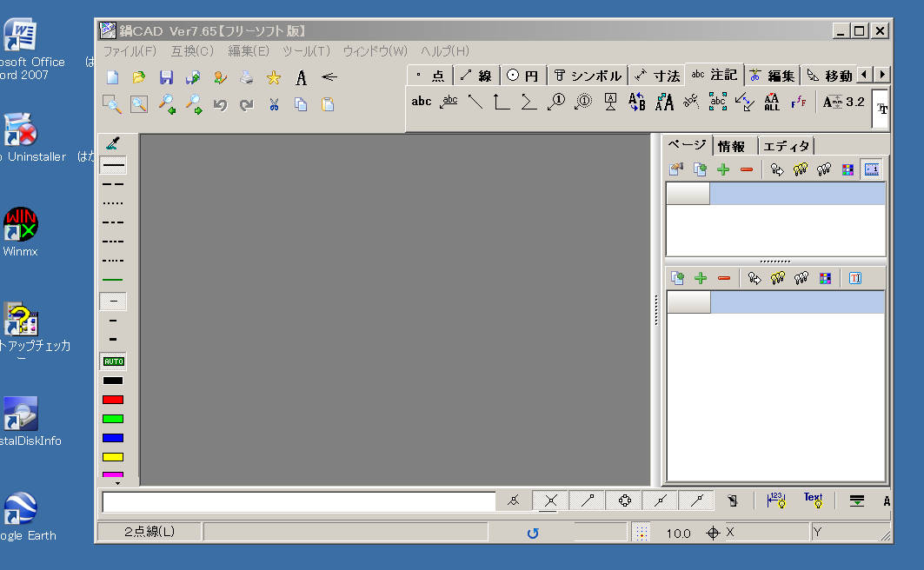Pick the yellow color swatch

[x=112, y=457]
